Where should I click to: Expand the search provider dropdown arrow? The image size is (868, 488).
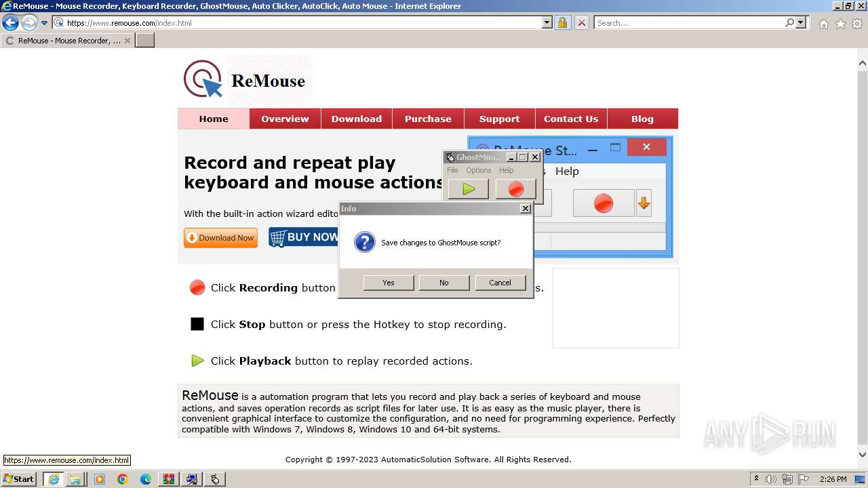(x=801, y=22)
